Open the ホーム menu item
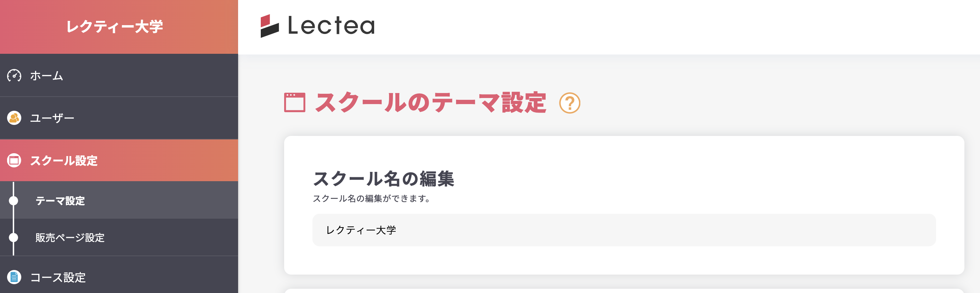This screenshot has width=980, height=293. coord(46,76)
